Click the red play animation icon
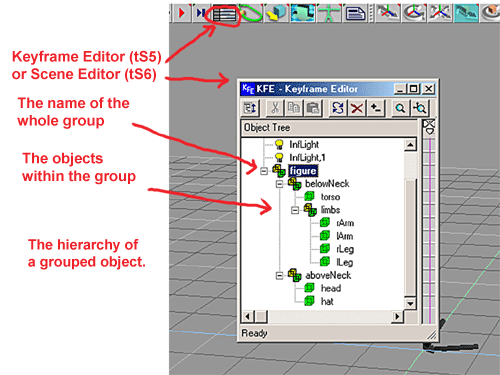 pos(182,13)
